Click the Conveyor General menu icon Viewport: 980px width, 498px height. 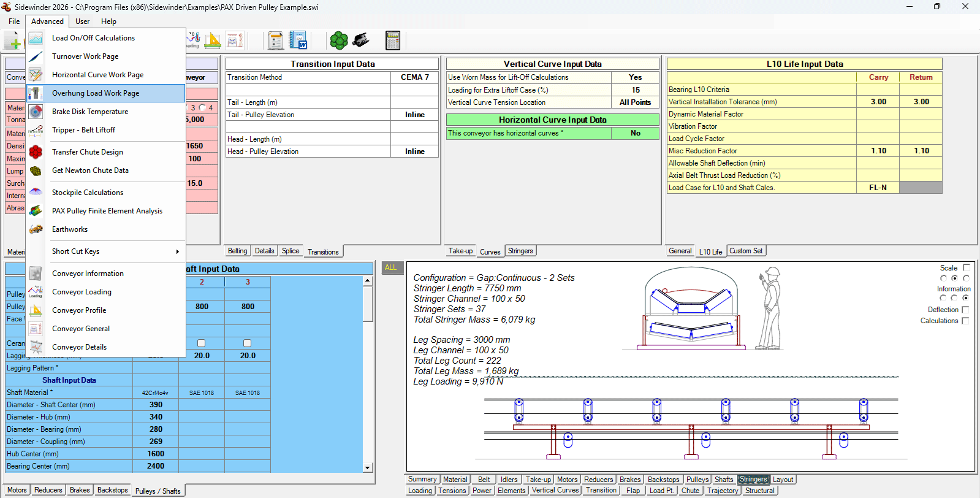pos(36,329)
